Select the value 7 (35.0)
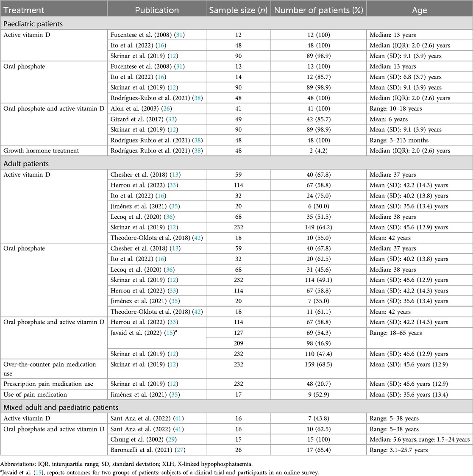The image size is (473, 476). click(318, 301)
